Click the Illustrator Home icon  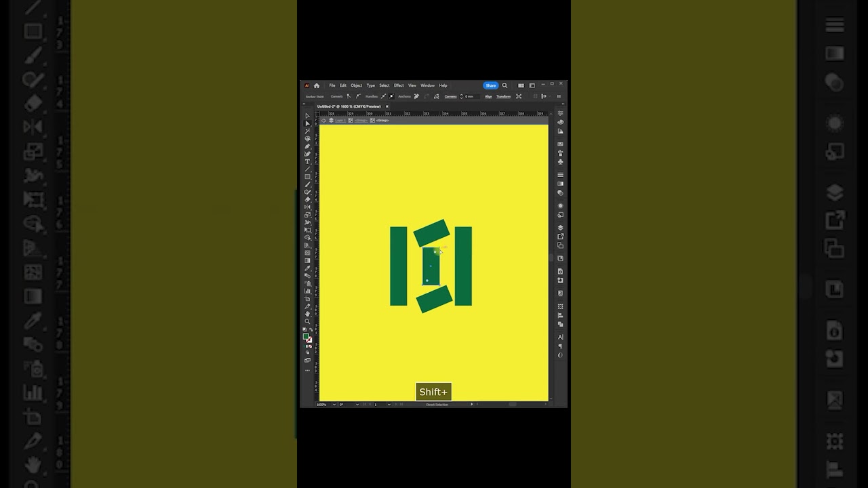click(x=316, y=85)
